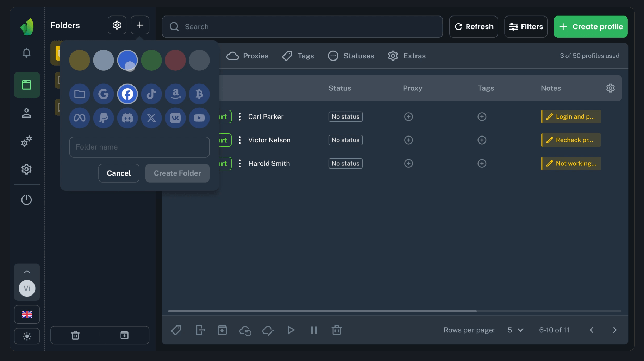The image size is (644, 361).
Task: Pick the dark gray folder color swatch
Action: [x=199, y=60]
